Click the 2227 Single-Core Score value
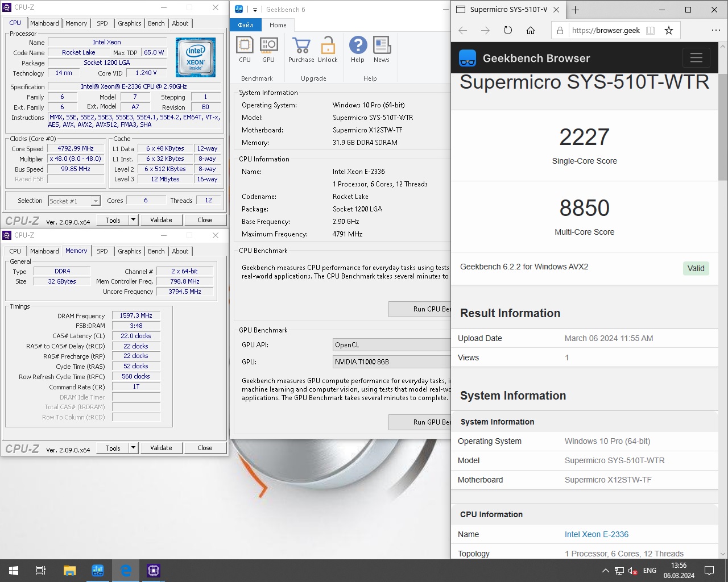Viewport: 728px width, 582px height. [x=584, y=137]
